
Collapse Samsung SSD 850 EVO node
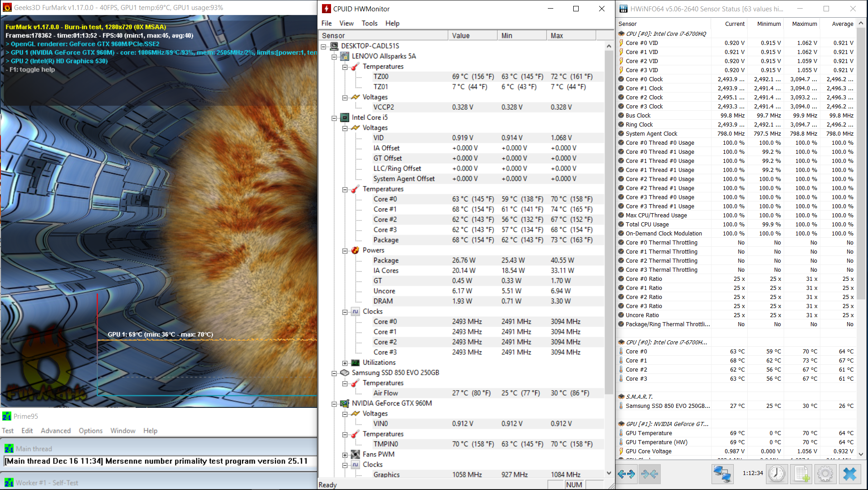(x=334, y=373)
